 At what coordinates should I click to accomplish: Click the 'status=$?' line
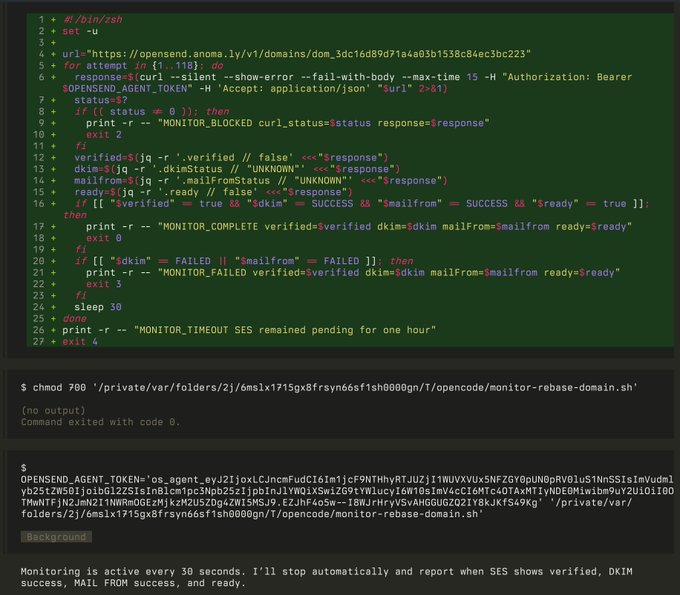coord(101,100)
